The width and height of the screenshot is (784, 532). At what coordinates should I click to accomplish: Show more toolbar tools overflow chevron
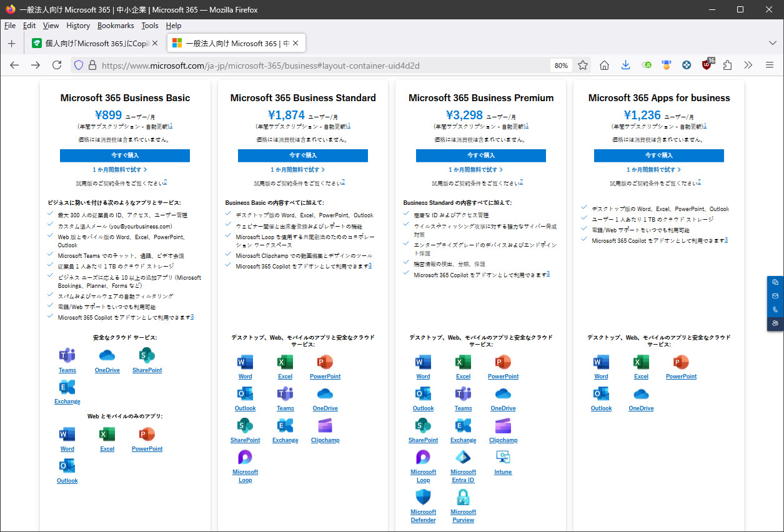click(x=748, y=65)
